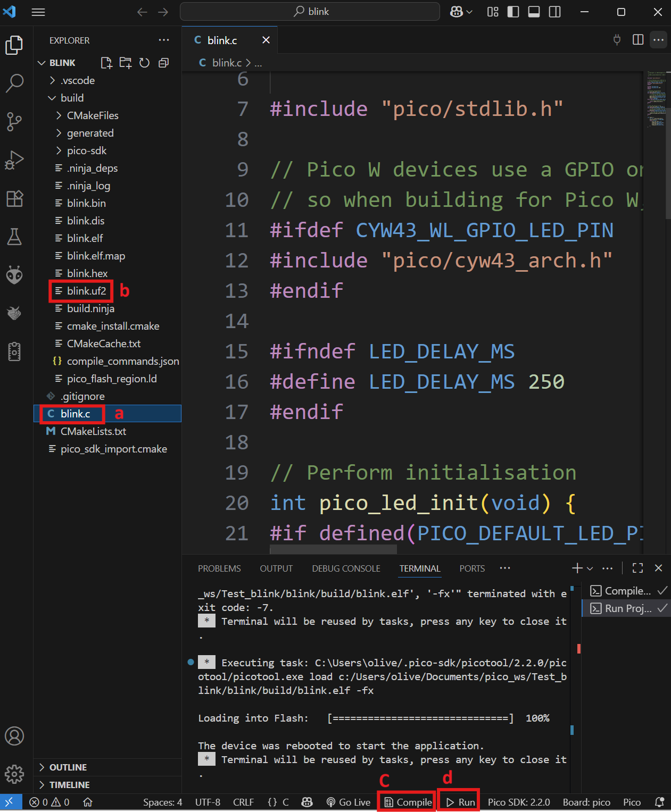Switch to the DEBUG CONSOLE tab
671x812 pixels.
pyautogui.click(x=346, y=568)
